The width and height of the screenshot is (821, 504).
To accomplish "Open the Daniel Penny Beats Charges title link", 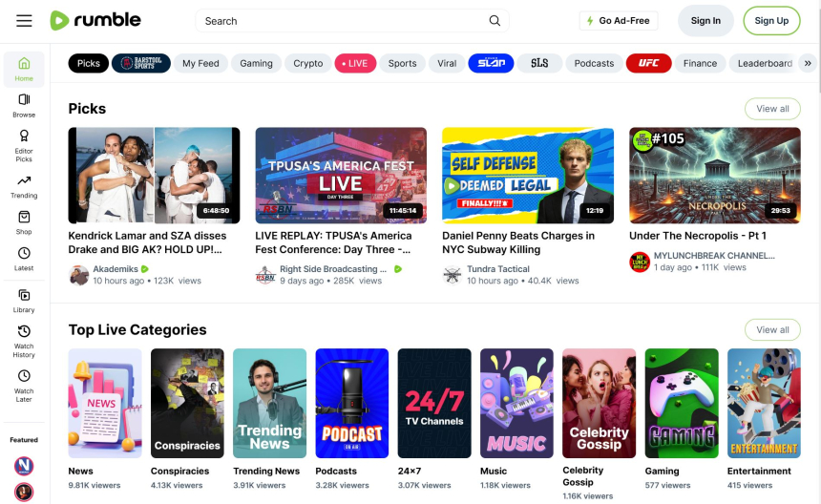I will point(518,242).
